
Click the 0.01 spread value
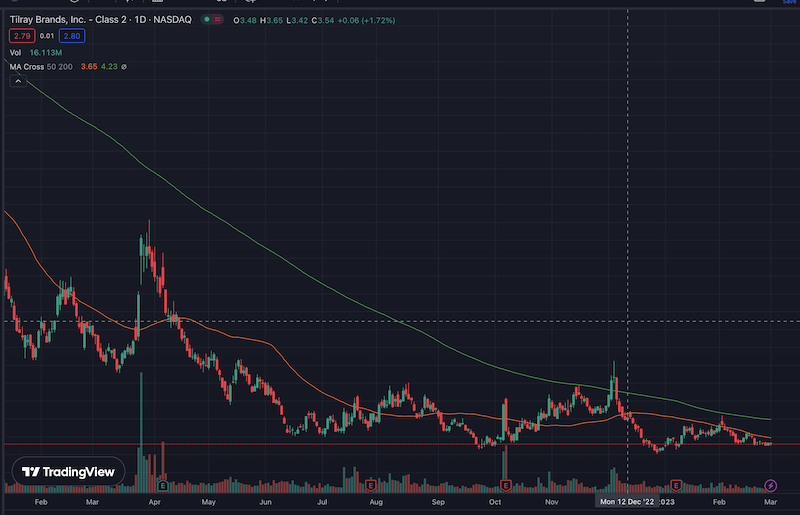pos(47,36)
